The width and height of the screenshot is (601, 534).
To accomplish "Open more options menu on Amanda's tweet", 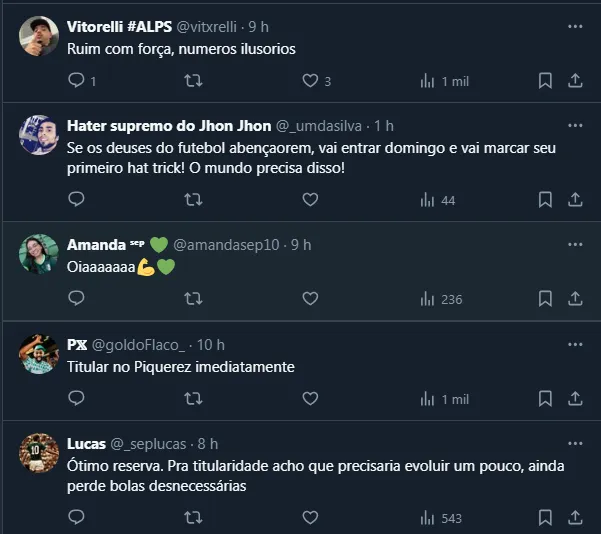I will point(575,244).
